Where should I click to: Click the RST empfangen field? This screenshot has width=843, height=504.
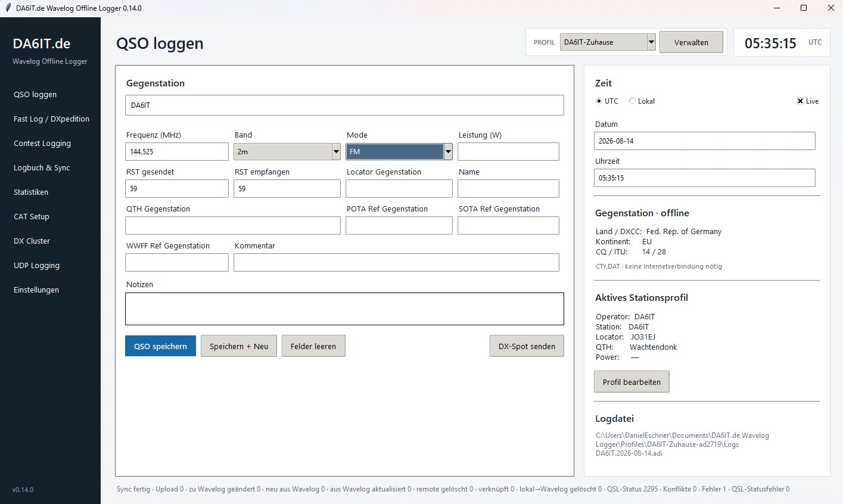pos(287,188)
